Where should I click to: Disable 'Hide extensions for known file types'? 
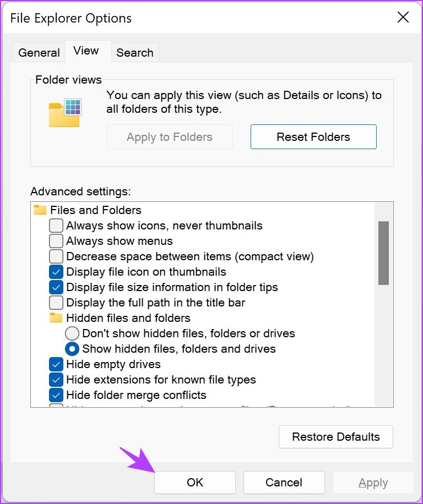(x=56, y=380)
